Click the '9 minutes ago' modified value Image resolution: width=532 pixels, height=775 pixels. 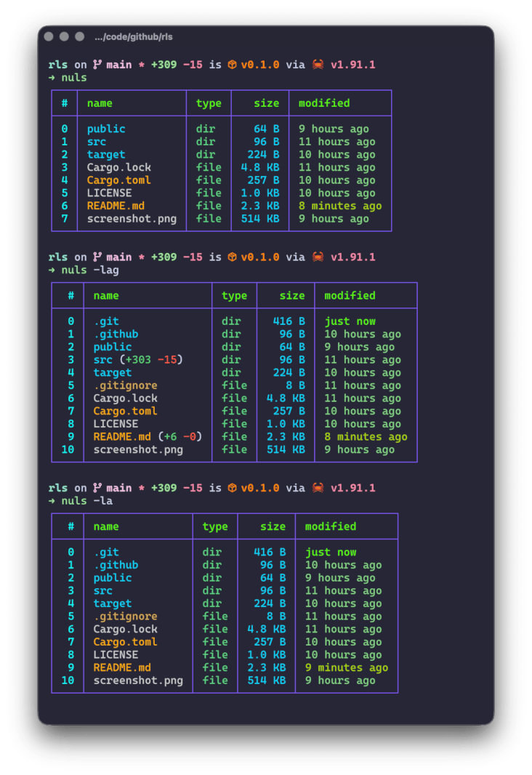pos(347,667)
